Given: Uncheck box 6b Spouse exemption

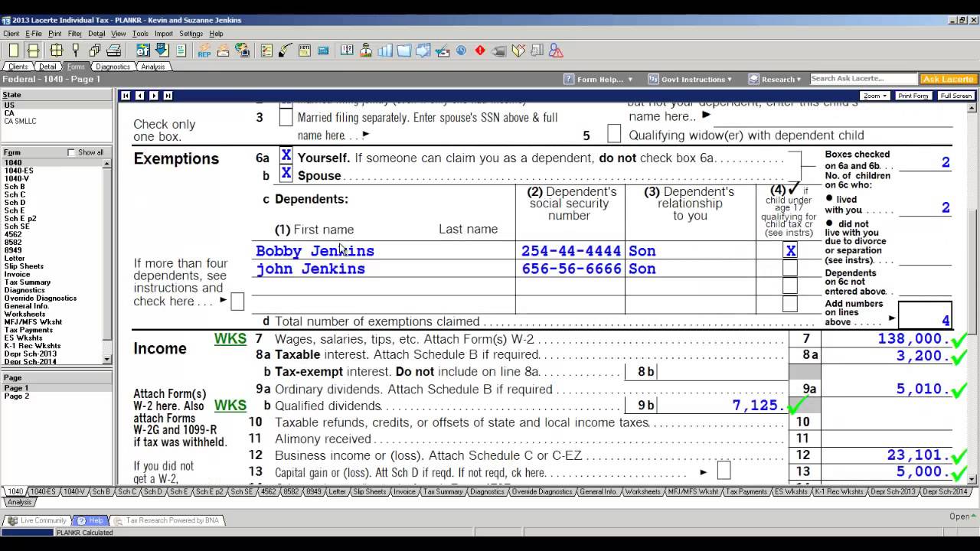Looking at the screenshot, I should point(286,174).
